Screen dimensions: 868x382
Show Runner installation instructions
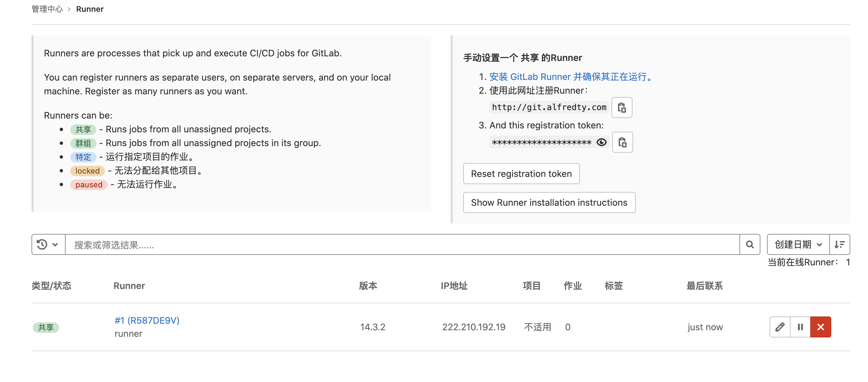click(549, 202)
